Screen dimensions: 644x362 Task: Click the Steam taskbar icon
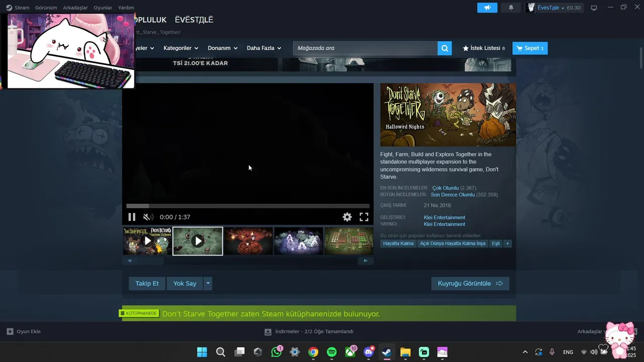(387, 352)
